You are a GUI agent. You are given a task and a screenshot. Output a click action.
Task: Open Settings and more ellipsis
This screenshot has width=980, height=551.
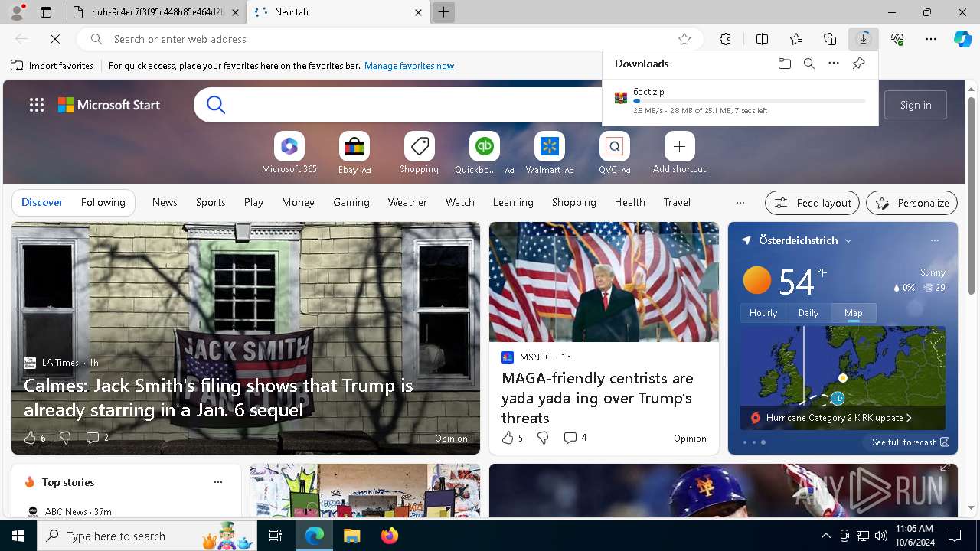pyautogui.click(x=931, y=39)
